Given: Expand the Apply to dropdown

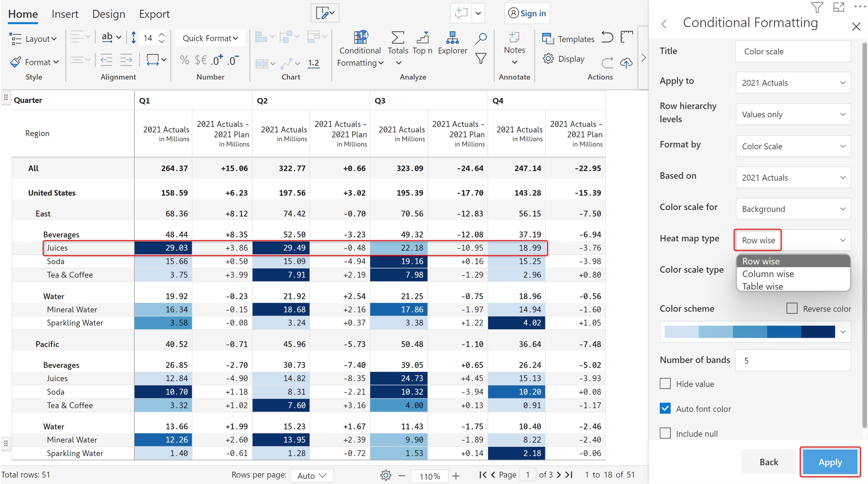Looking at the screenshot, I should [x=793, y=83].
